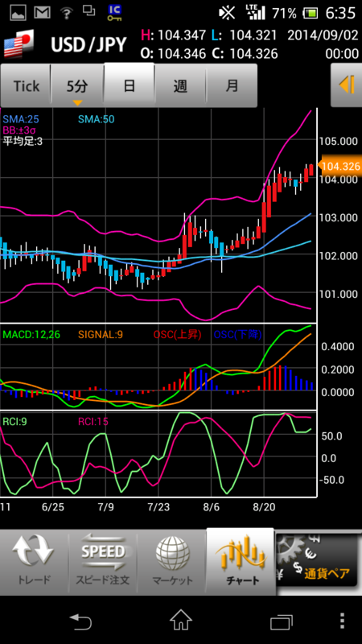This screenshot has height=644, width=362.
Task: Tap the 101.000 price axis label
Action: 338,294
